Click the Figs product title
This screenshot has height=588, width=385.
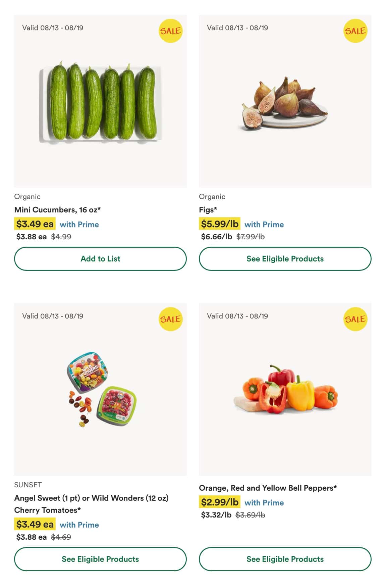(x=208, y=210)
